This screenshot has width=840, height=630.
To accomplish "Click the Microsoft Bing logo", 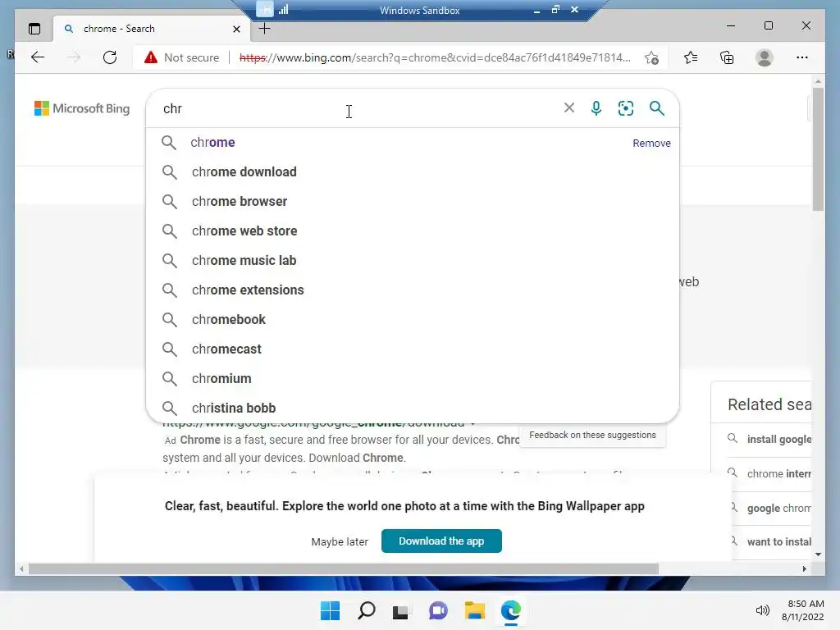I will coord(82,108).
